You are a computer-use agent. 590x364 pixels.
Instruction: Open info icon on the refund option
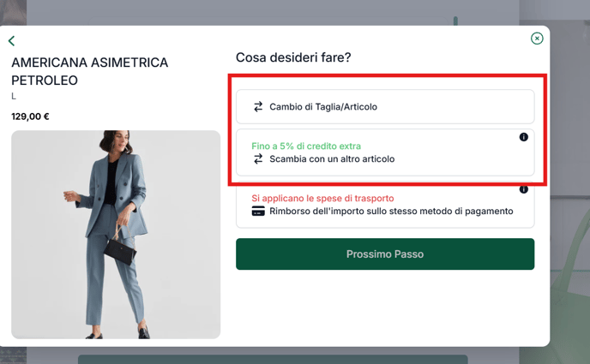click(x=523, y=189)
